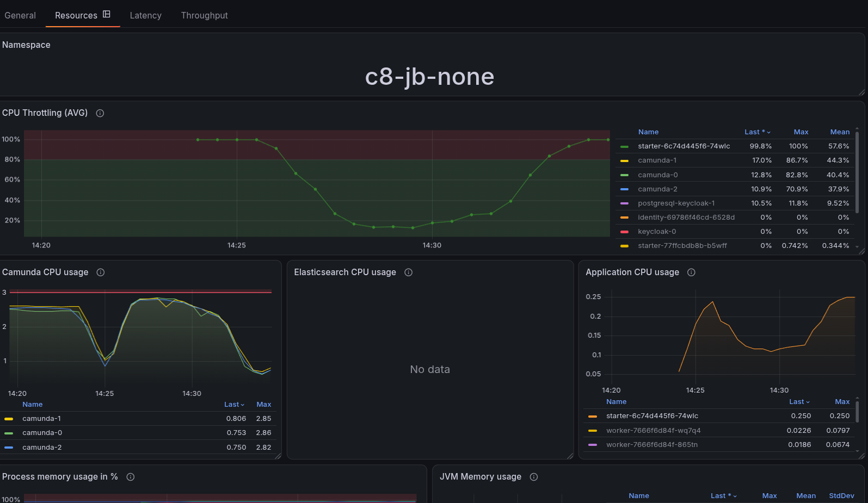Click resize handle of Namespace panel

[x=861, y=93]
